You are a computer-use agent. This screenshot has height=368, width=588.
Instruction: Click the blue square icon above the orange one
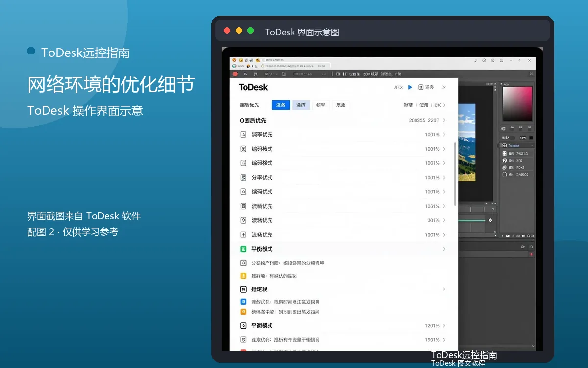[243, 302]
